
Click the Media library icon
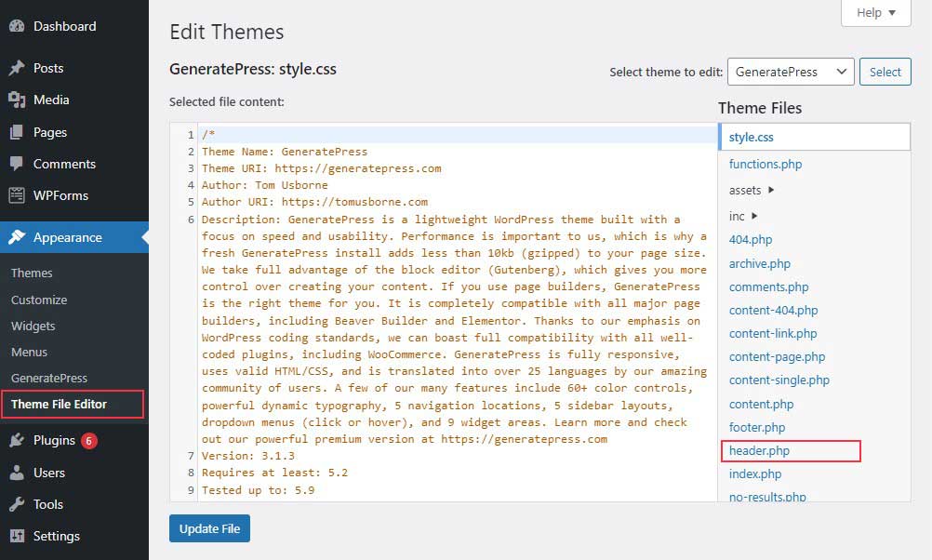pos(17,100)
